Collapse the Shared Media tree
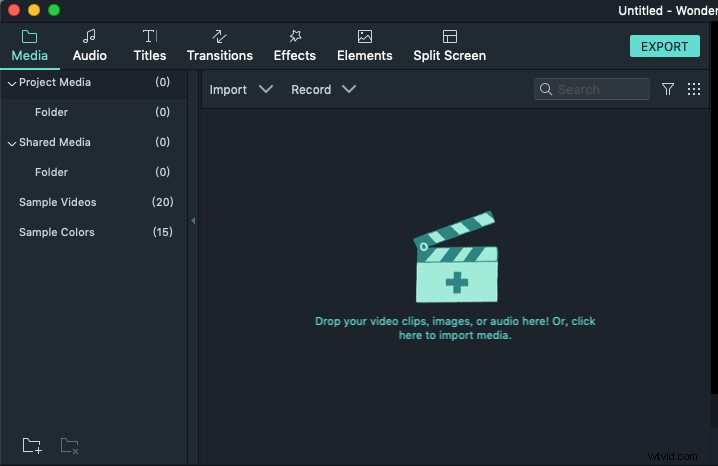Image resolution: width=718 pixels, height=466 pixels. coord(12,143)
